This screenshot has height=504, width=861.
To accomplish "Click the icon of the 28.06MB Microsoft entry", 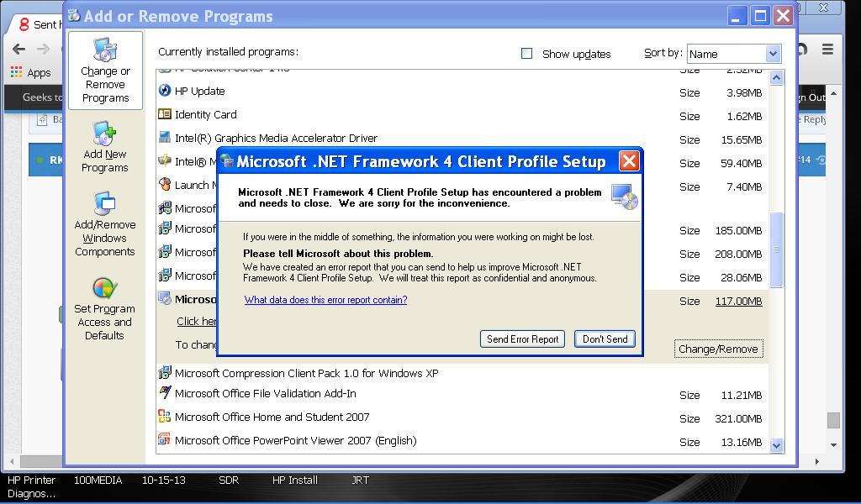I will click(x=165, y=276).
